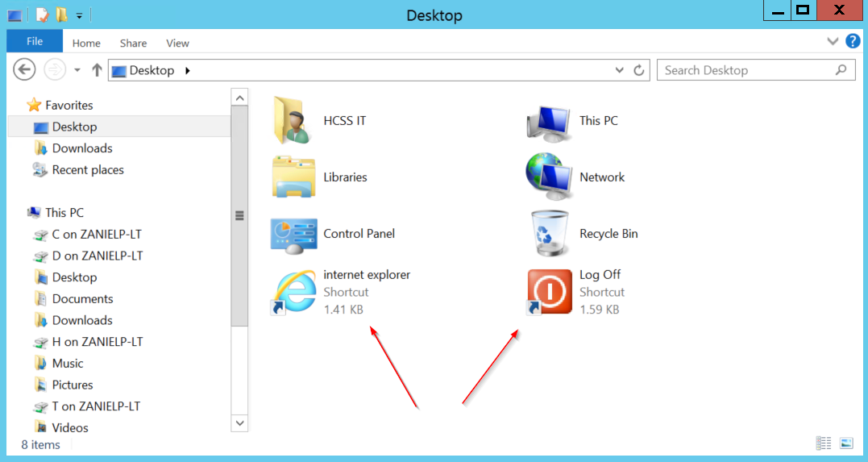Click the Favorites star icon
Screen dimensions: 868x462
coord(35,105)
